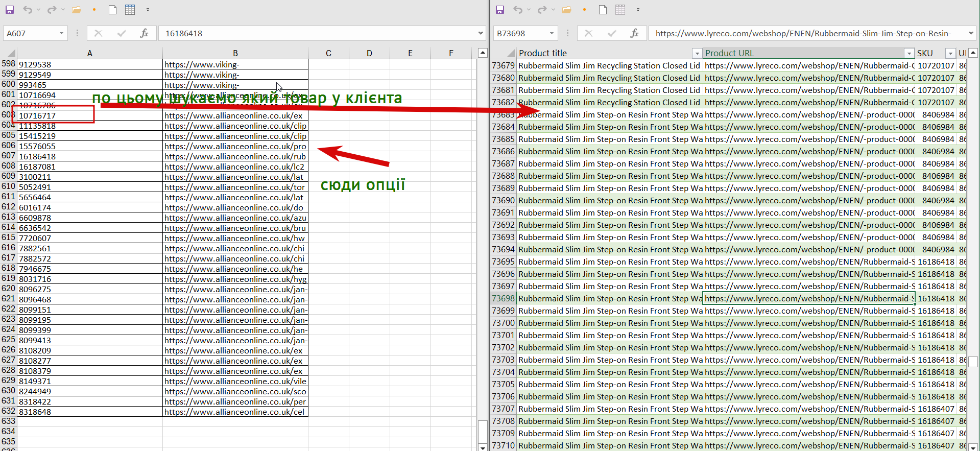Redo action in right Excel window

(x=542, y=10)
